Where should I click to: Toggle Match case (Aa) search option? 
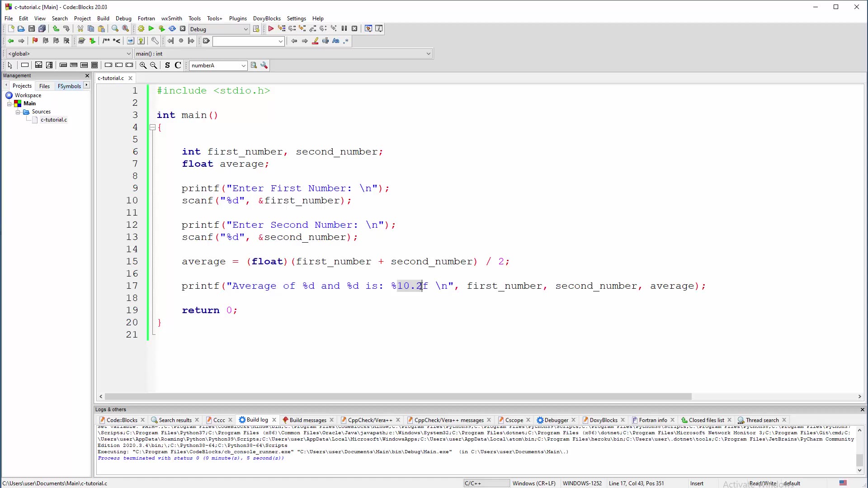point(335,41)
